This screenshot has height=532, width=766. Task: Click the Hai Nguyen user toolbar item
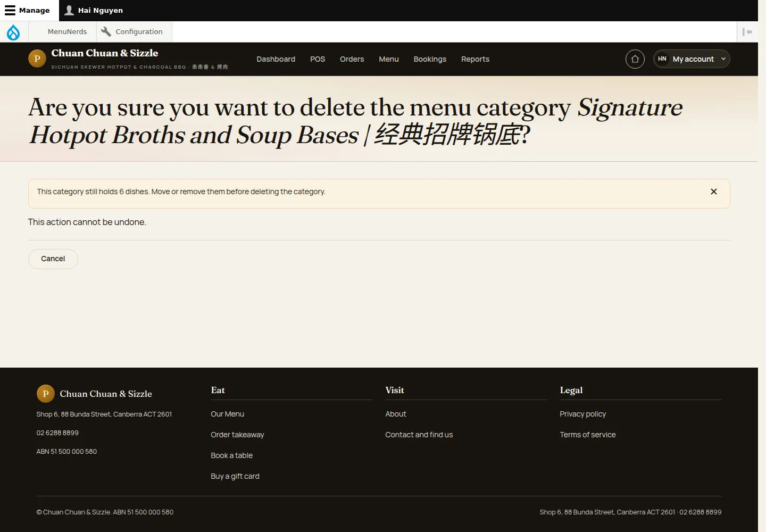point(94,10)
